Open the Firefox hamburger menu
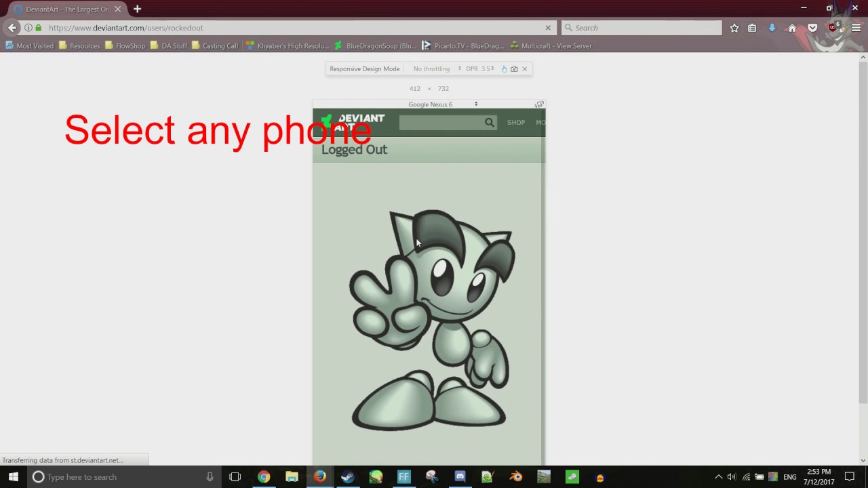This screenshot has width=868, height=488. coord(856,28)
